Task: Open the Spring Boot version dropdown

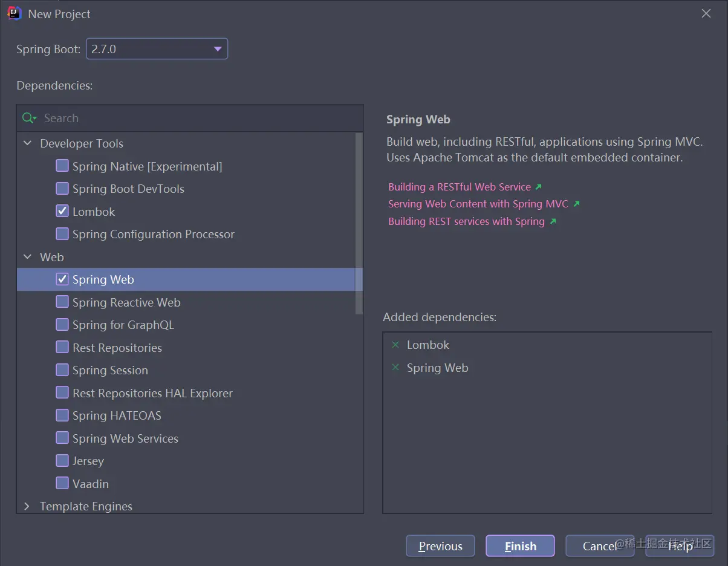Action: 157,49
